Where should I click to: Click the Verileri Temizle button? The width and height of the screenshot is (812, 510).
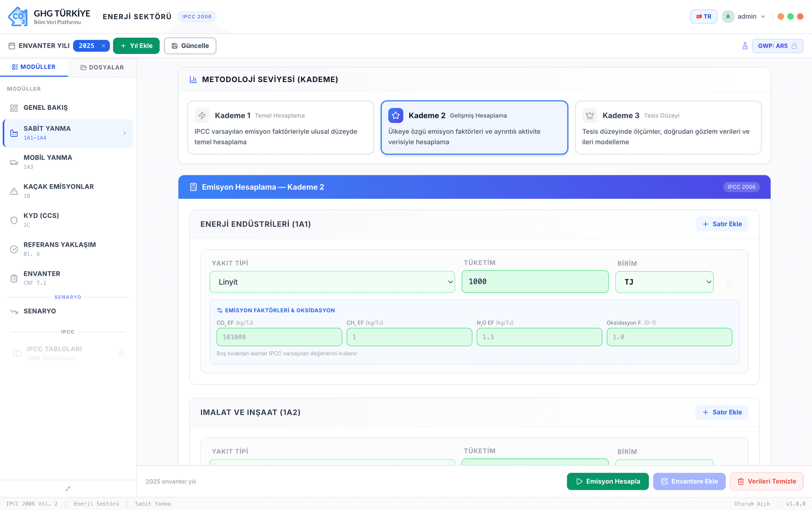click(767, 482)
